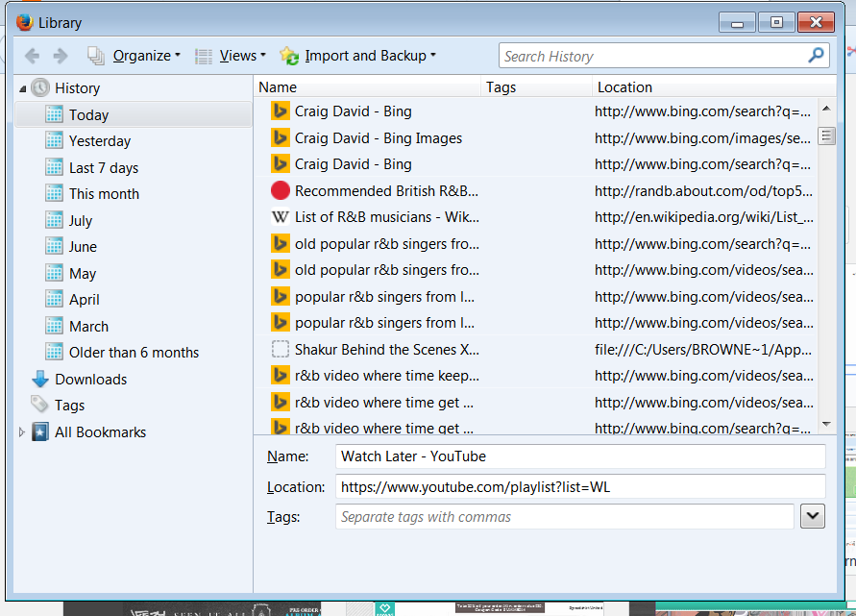Open the Tags section

69,406
